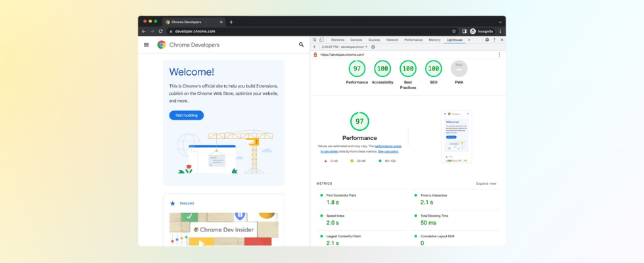Click the Chrome Developers site title
This screenshot has height=263, width=644.
pos(195,45)
